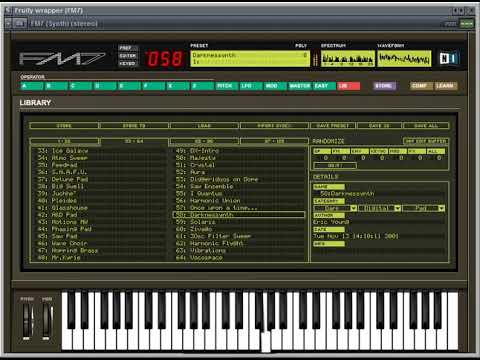Image resolution: width=480 pixels, height=360 pixels.
Task: Select preset 37: Deluxe Pad
Action: (99, 179)
